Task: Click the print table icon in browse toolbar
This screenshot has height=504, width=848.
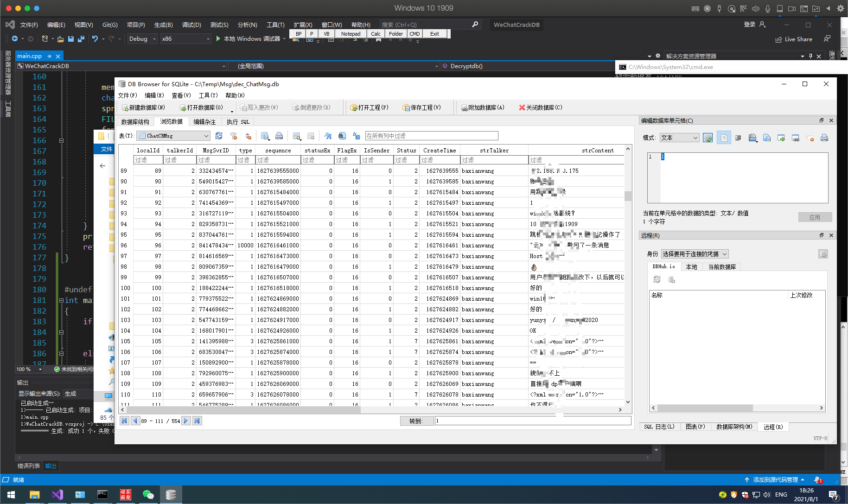Action: click(x=279, y=136)
